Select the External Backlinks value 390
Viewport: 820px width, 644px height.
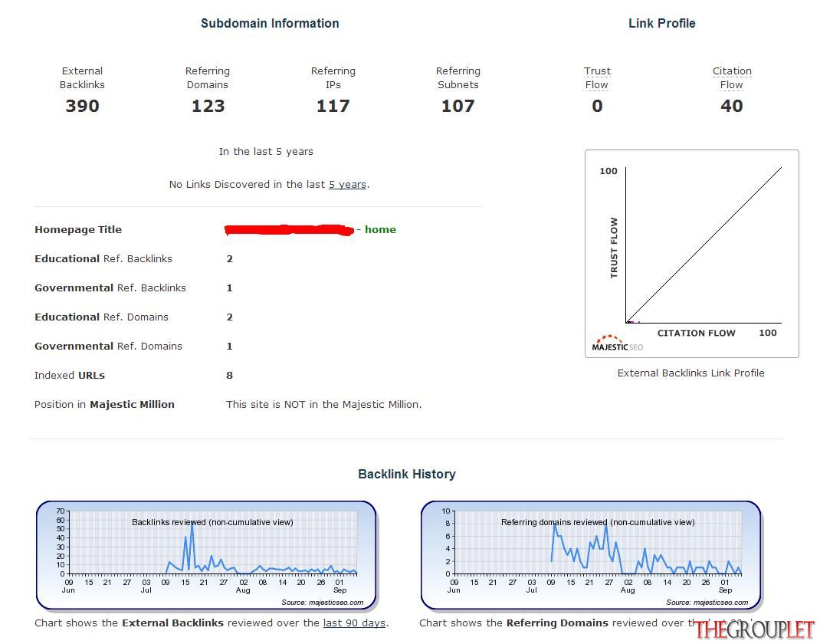(x=82, y=107)
